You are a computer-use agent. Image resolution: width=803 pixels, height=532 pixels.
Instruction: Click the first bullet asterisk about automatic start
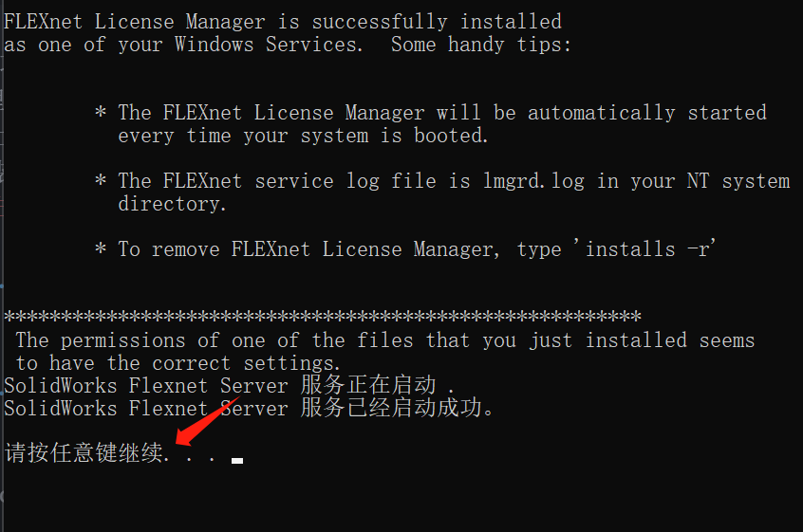click(x=101, y=112)
